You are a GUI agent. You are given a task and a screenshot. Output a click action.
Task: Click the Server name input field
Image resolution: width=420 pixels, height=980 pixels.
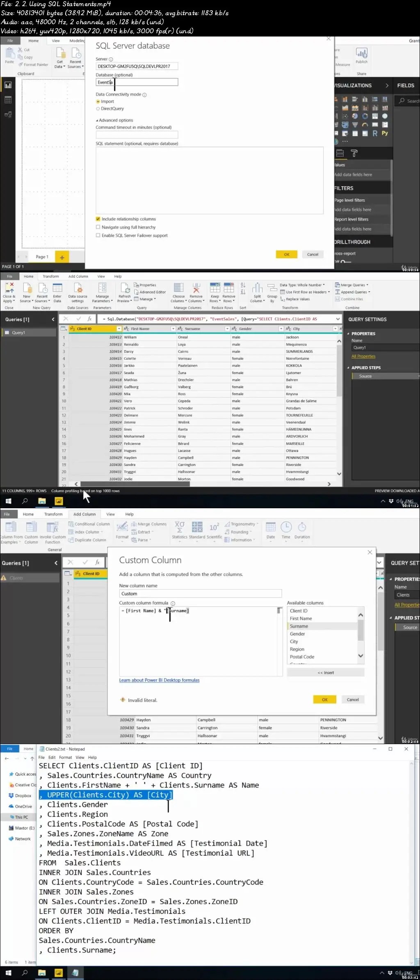(x=137, y=66)
